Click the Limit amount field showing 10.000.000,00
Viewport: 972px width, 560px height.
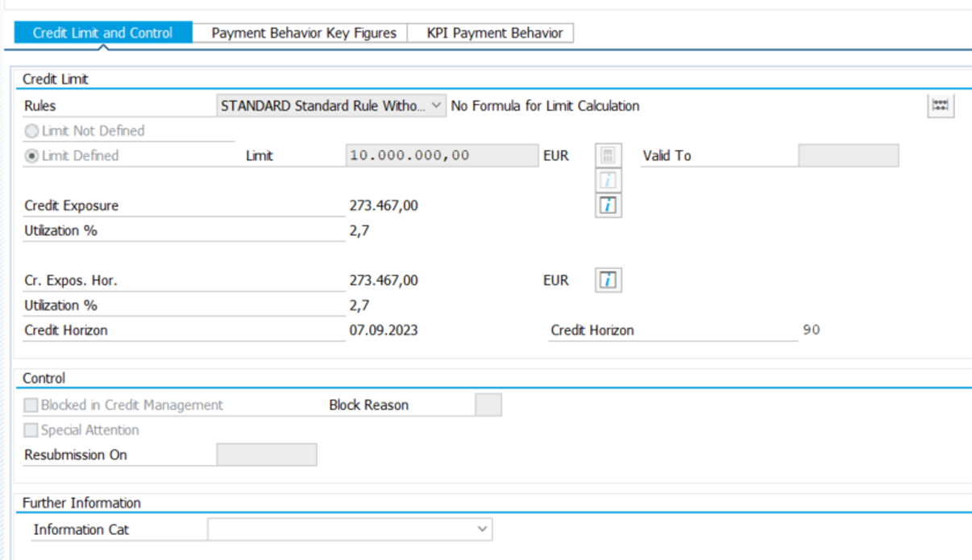coord(441,156)
